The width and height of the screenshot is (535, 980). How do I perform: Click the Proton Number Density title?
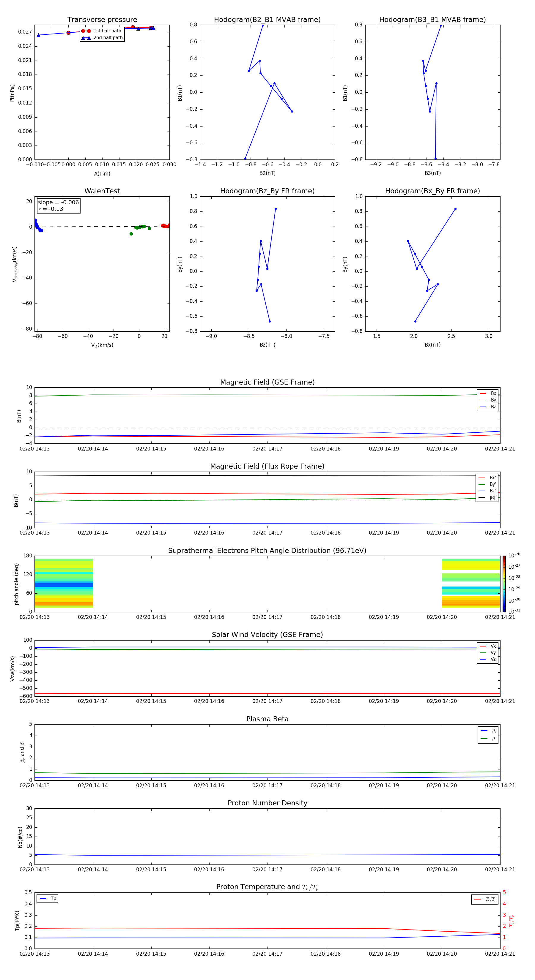(267, 803)
